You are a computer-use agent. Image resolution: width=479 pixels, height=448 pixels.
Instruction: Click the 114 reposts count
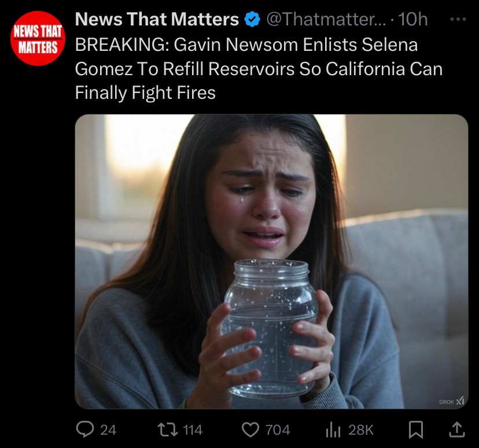pyautogui.click(x=193, y=430)
